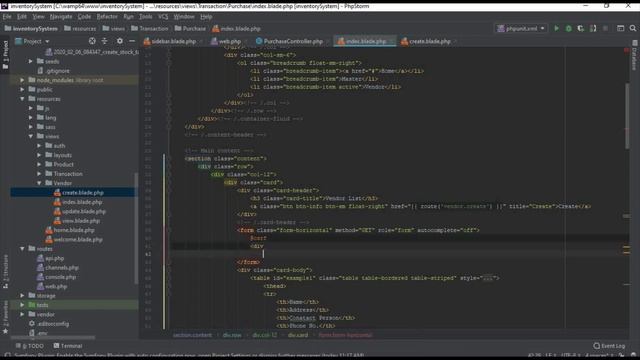Click the Project panel horizontal scrollbar
This screenshot has height=360, width=640.
(53, 338)
